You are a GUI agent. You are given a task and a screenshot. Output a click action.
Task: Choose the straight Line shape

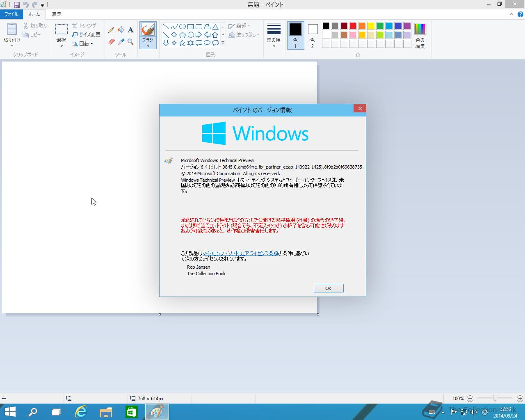[x=166, y=27]
